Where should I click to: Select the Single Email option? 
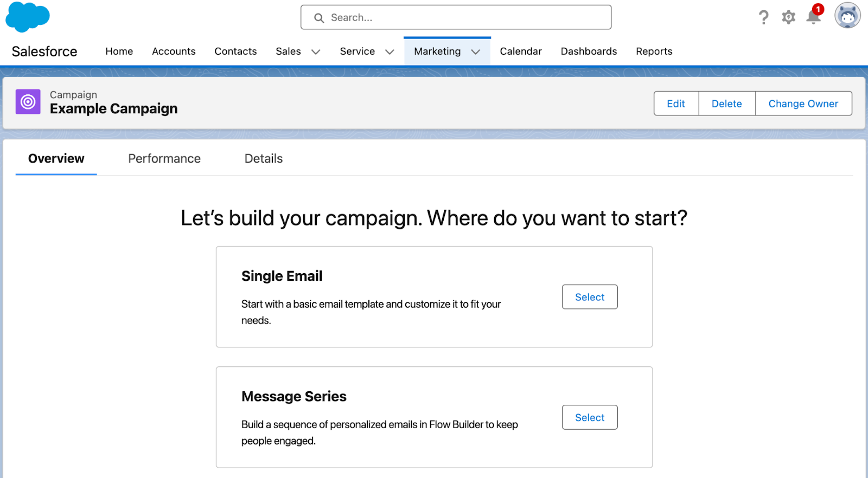tap(590, 297)
